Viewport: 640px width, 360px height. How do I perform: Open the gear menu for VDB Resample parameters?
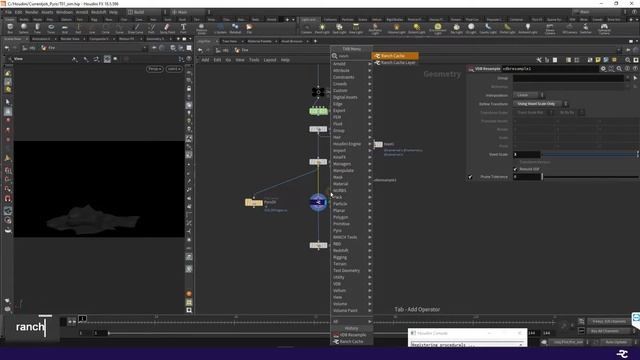[603, 69]
